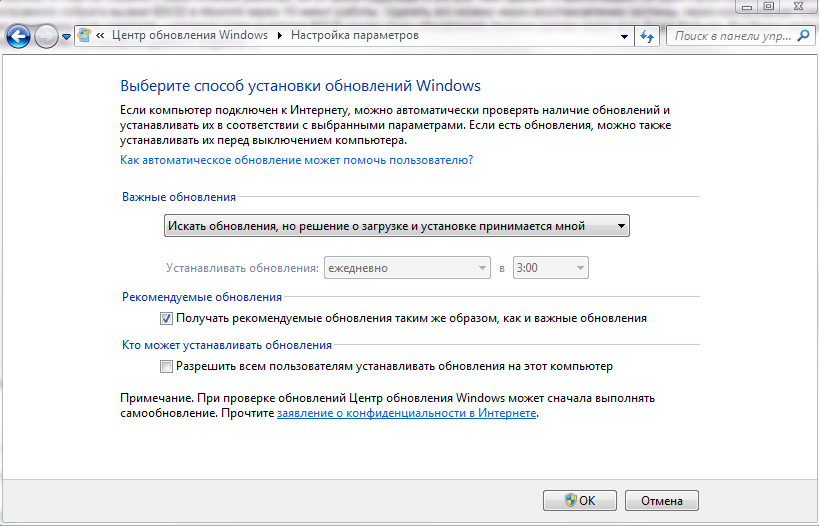Click the double chevron in the address bar
819x526 pixels.
(x=100, y=36)
